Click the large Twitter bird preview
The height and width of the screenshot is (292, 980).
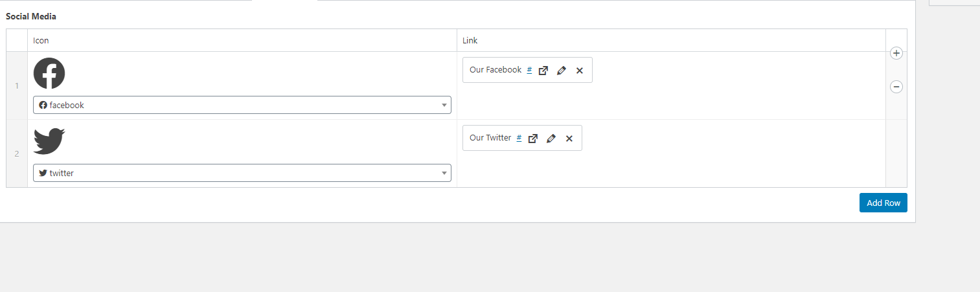49,141
